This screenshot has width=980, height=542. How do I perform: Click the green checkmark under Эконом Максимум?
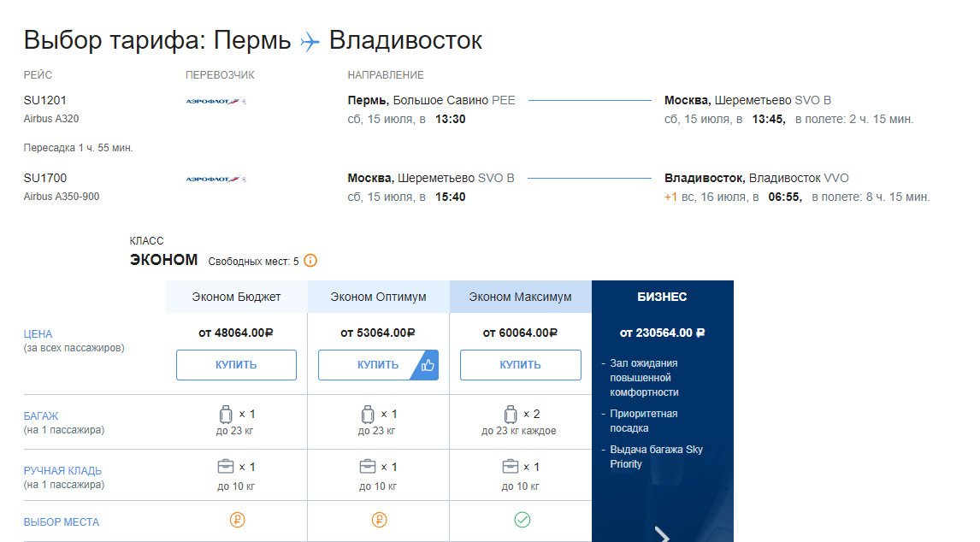click(x=522, y=520)
